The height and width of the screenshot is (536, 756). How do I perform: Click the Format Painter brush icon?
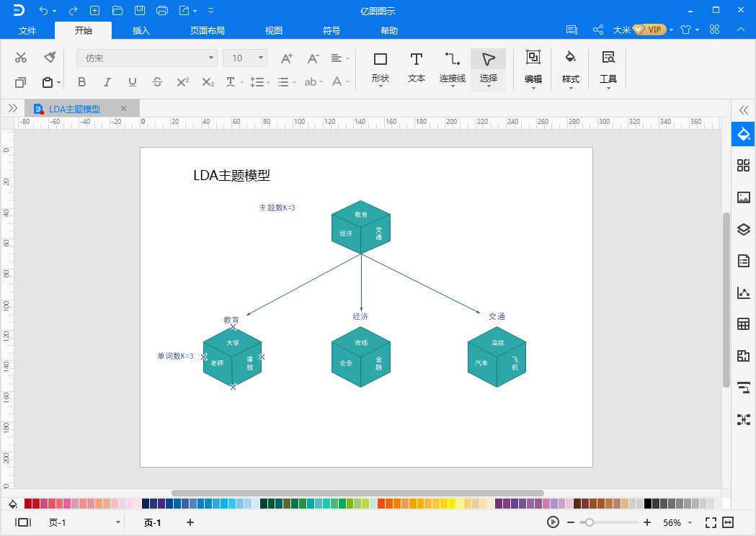50,58
